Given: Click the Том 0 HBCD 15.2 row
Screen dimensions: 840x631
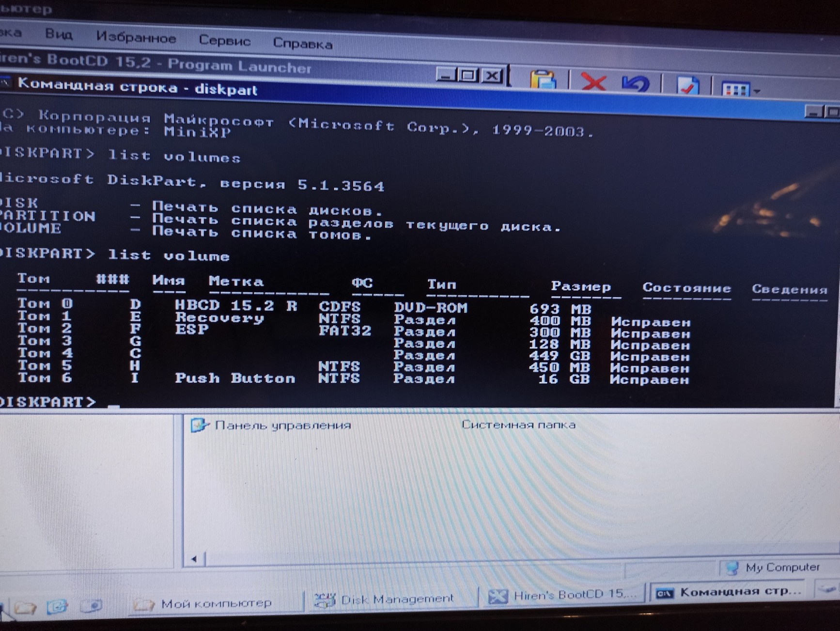Looking at the screenshot, I should pos(305,306).
